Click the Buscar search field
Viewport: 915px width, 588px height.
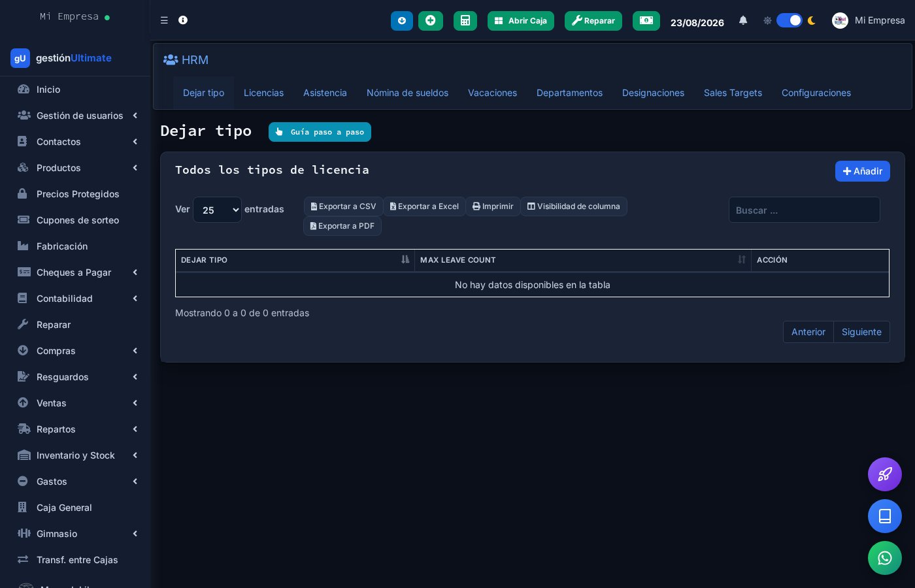coord(805,210)
